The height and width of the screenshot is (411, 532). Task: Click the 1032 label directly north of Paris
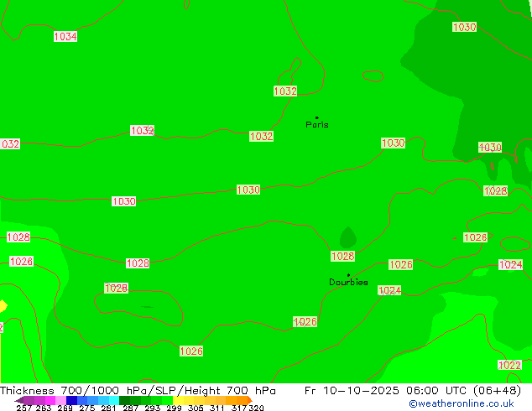pos(285,91)
